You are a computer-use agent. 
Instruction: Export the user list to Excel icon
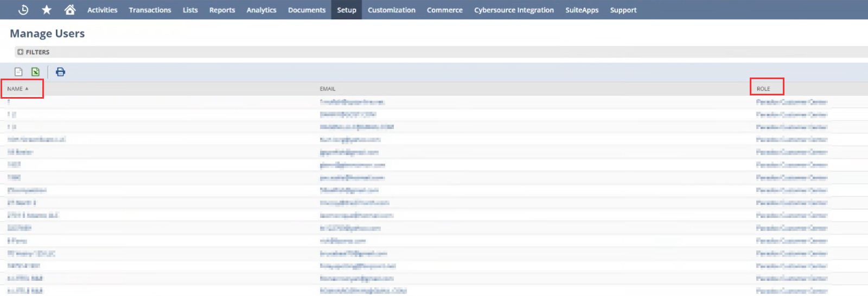point(35,72)
